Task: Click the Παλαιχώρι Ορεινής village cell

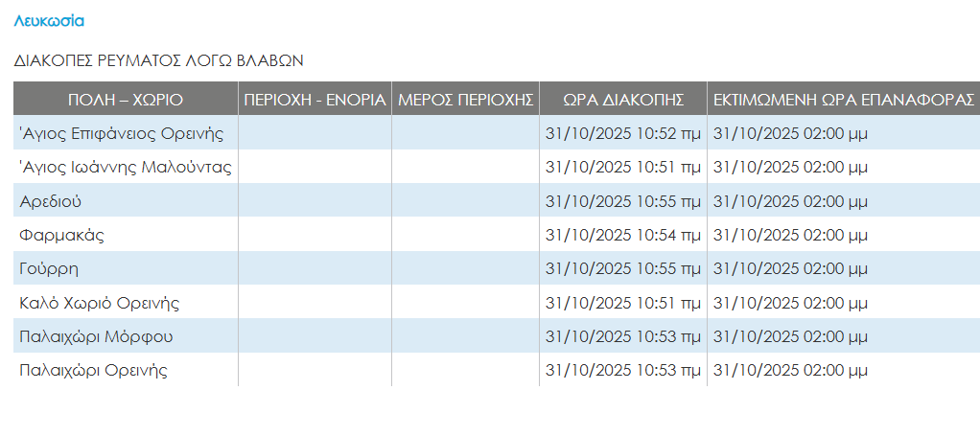Action: (x=94, y=371)
